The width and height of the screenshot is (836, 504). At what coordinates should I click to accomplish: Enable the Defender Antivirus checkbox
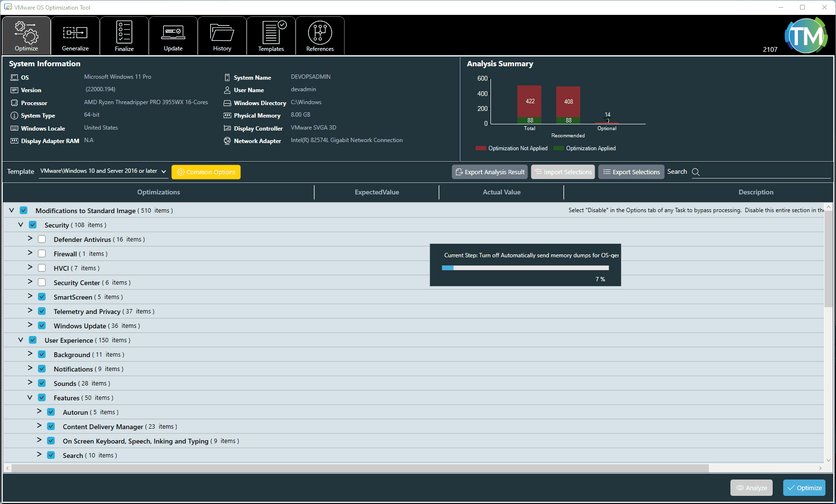[x=42, y=239]
